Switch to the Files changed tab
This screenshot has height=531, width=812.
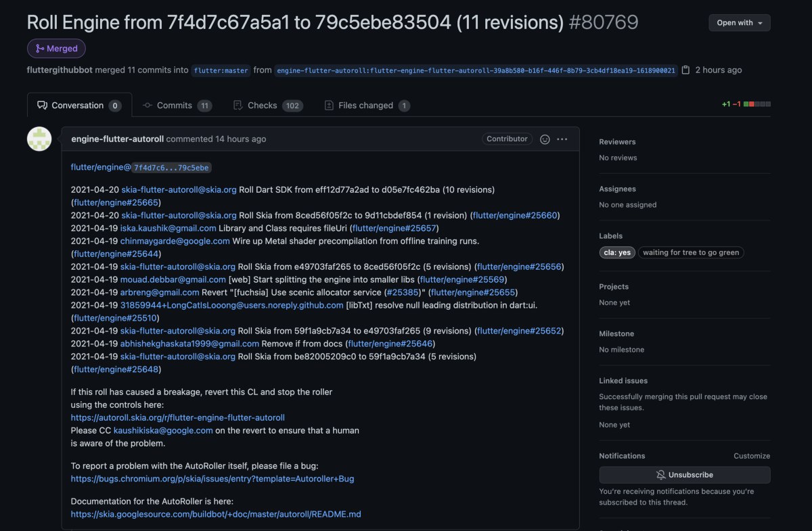(367, 106)
